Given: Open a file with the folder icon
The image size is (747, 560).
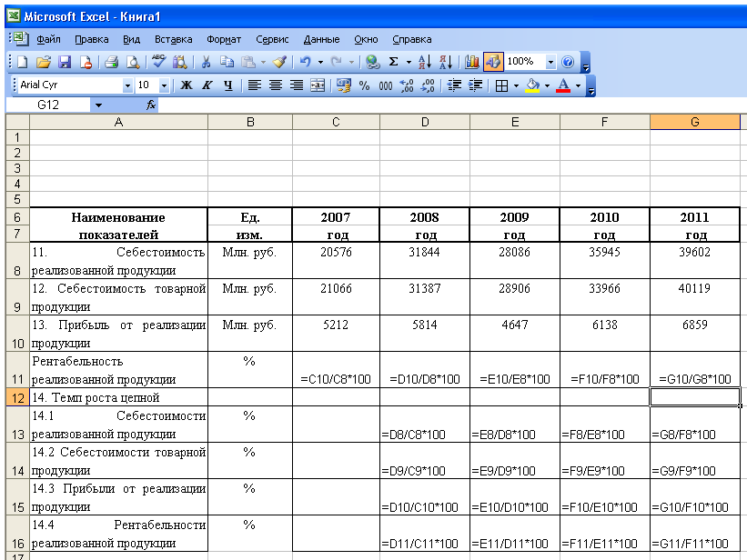Looking at the screenshot, I should click(x=44, y=62).
